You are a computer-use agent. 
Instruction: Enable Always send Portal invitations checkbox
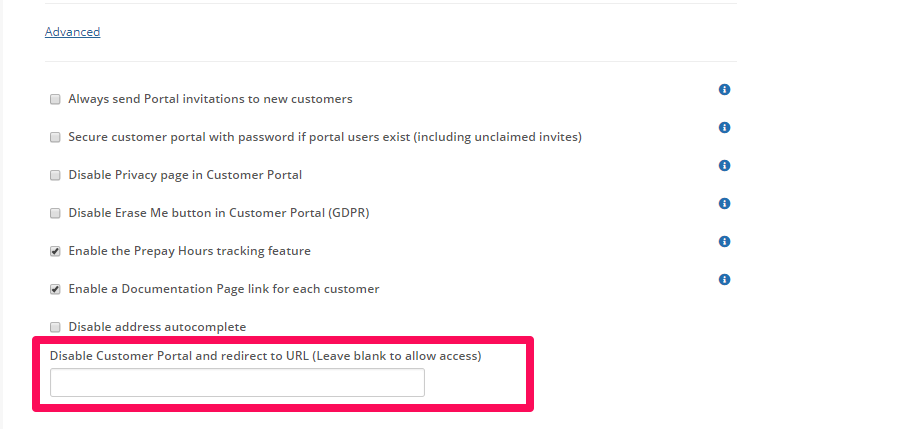click(55, 100)
